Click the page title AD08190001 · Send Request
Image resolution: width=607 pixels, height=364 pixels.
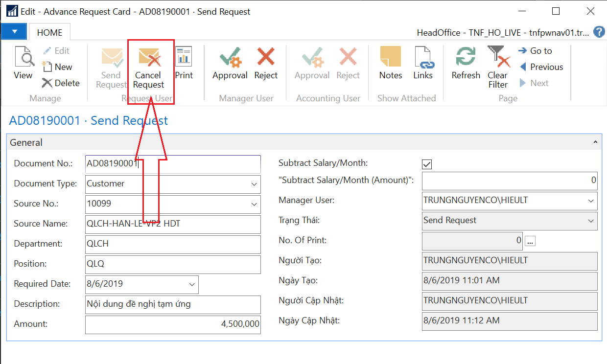click(89, 121)
